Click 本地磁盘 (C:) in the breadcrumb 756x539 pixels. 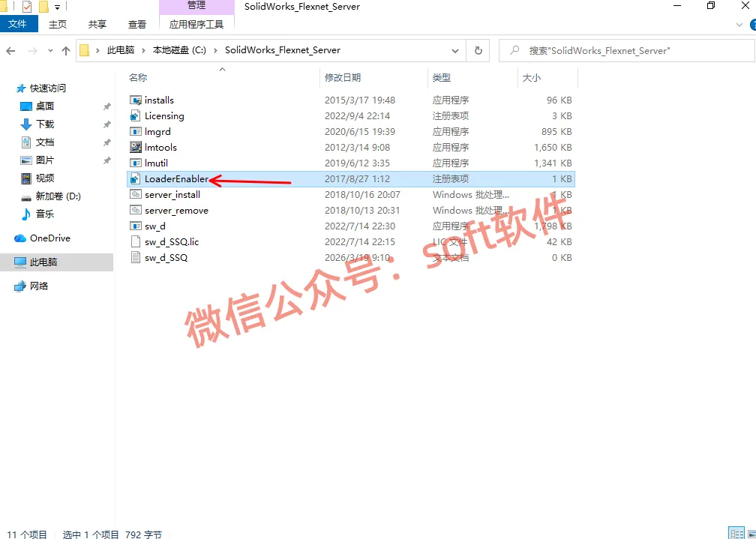tap(179, 50)
